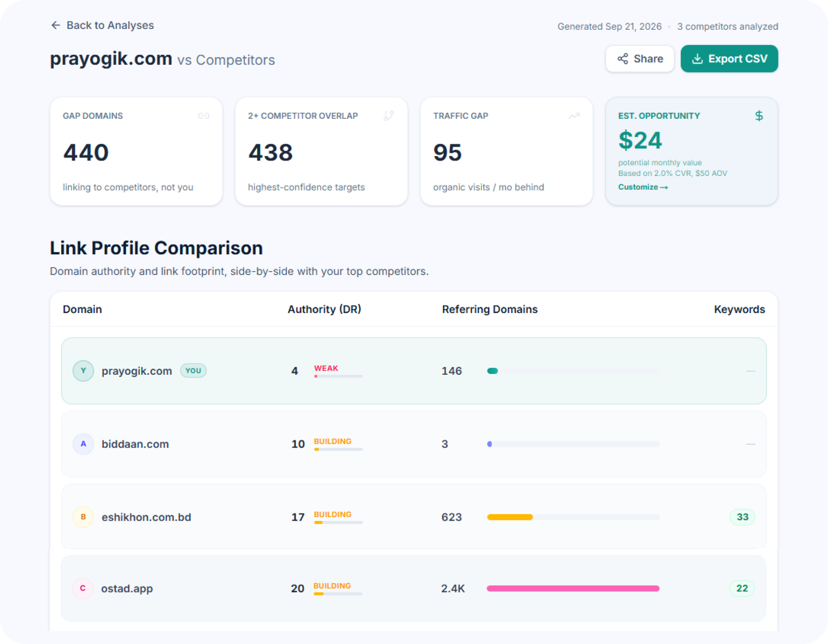Click the 146 referring domains count

[x=451, y=371]
